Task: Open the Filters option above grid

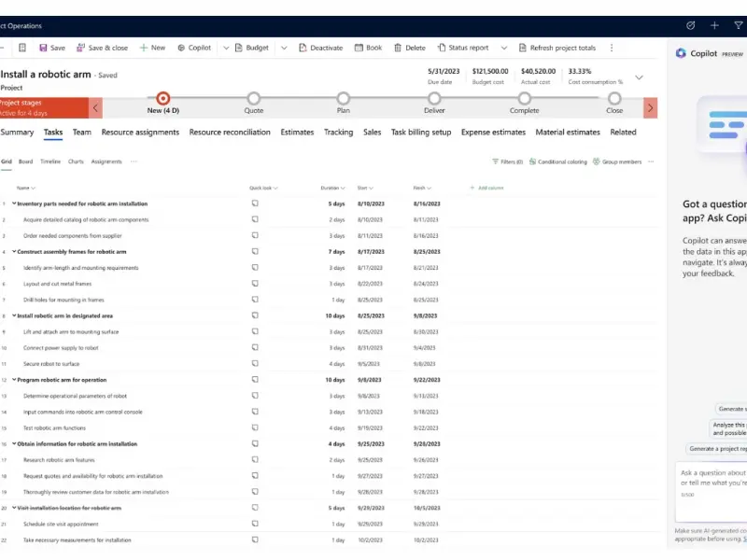Action: click(507, 161)
